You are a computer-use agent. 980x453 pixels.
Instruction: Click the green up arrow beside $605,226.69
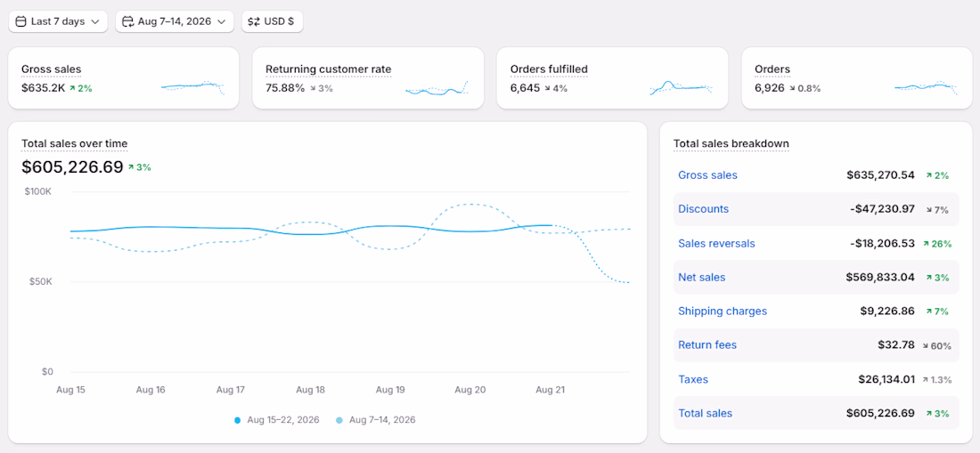coord(131,167)
